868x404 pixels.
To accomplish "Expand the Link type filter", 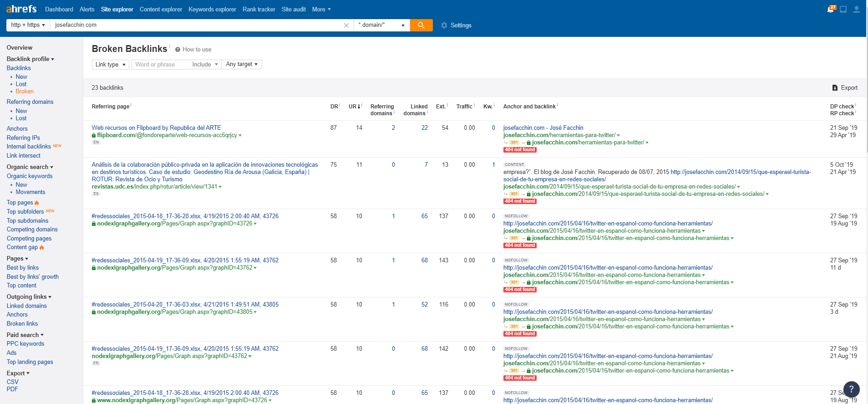I will click(x=110, y=65).
